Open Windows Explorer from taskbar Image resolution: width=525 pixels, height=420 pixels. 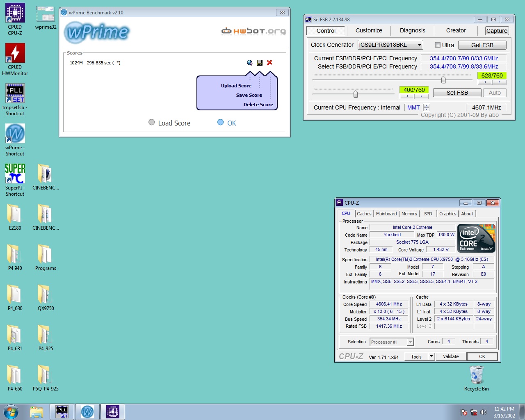tap(37, 412)
